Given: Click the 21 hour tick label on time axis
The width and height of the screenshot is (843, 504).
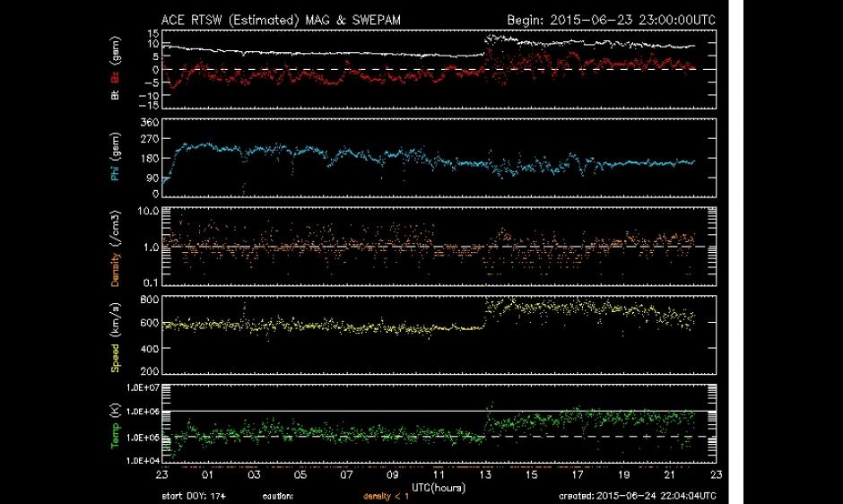Looking at the screenshot, I should point(669,474).
